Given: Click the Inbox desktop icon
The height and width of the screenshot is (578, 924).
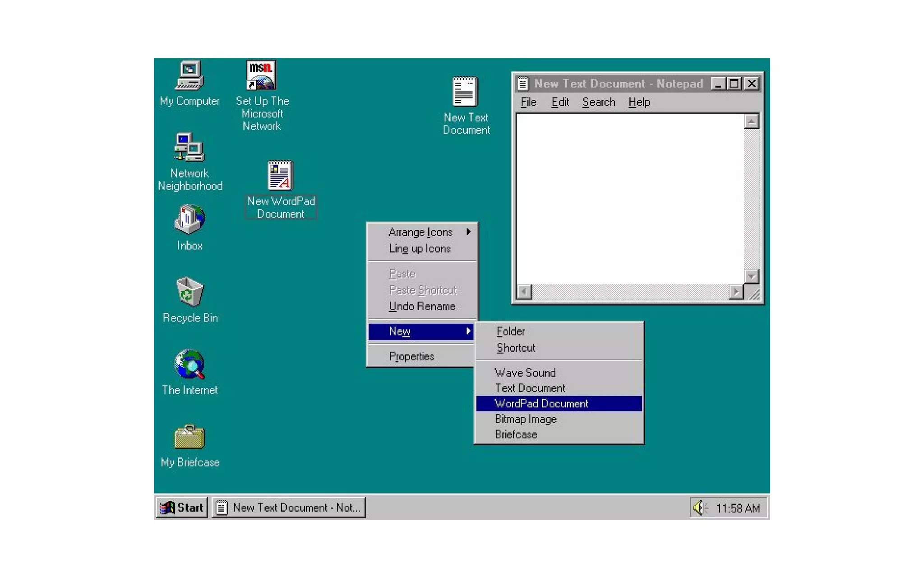Looking at the screenshot, I should tap(189, 220).
